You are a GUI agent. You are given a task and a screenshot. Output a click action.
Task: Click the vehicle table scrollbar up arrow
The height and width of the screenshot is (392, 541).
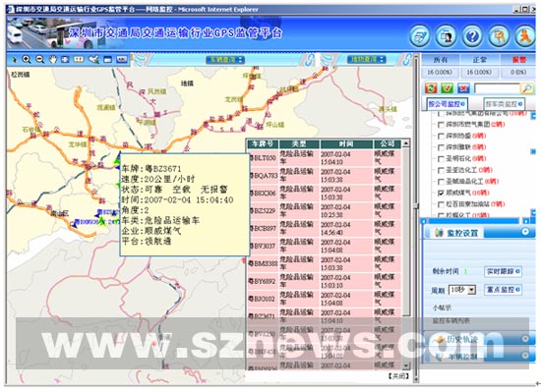[x=405, y=143]
